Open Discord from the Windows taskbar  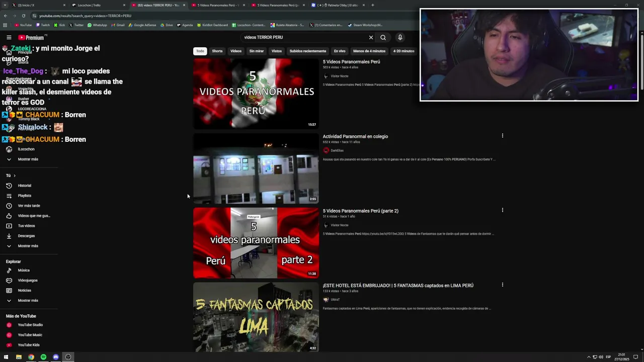click(x=56, y=357)
